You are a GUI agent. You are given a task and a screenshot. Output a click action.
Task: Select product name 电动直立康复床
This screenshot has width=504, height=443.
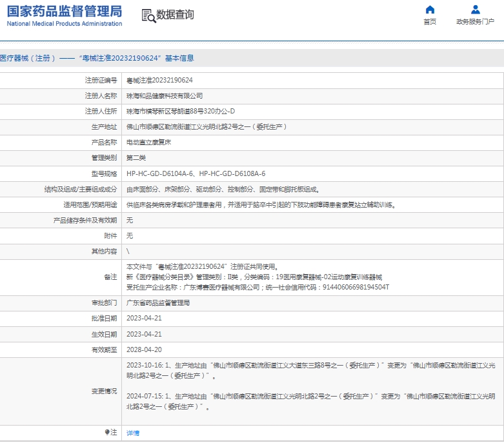pyautogui.click(x=148, y=143)
